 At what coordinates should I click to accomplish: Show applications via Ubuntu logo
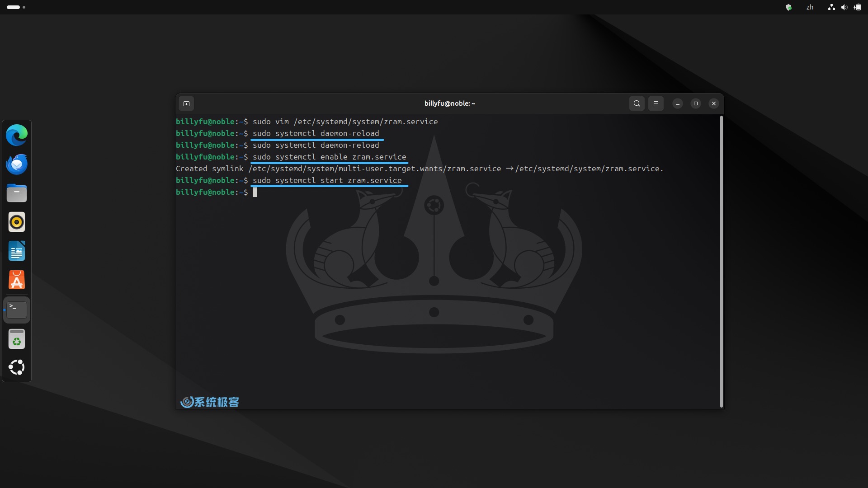pyautogui.click(x=17, y=367)
